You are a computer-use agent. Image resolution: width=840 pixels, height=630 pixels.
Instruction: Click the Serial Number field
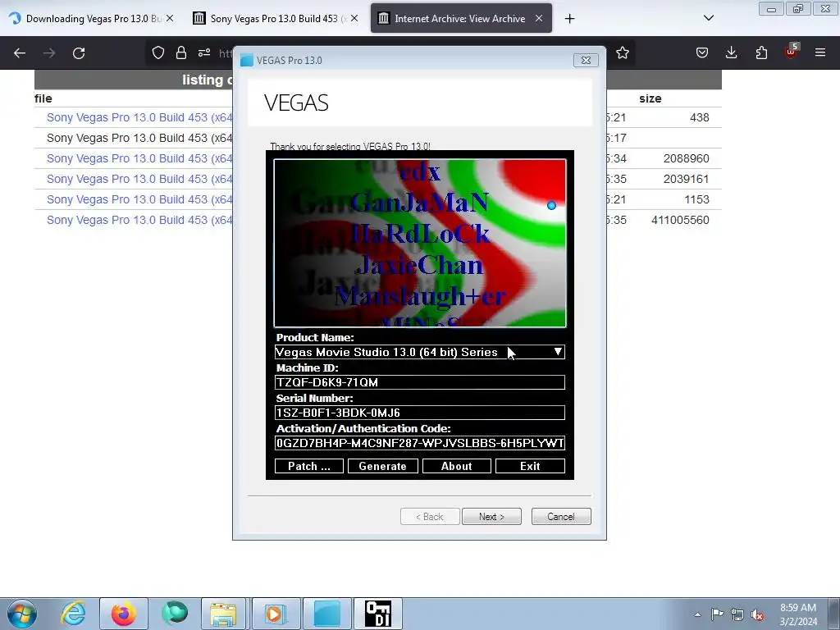[419, 413]
